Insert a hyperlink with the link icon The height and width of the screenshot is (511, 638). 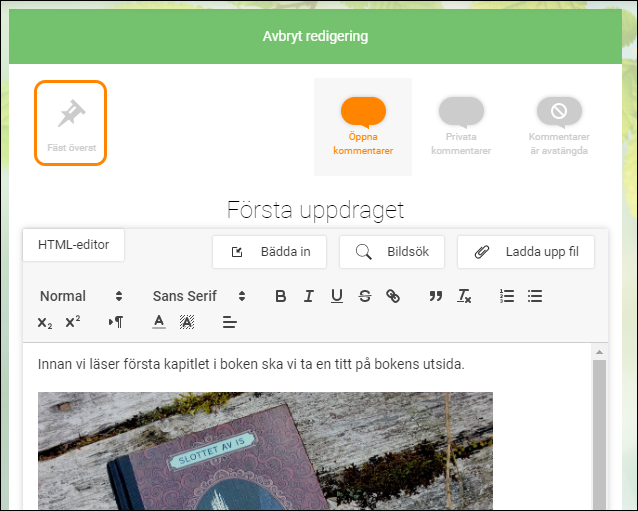(393, 296)
